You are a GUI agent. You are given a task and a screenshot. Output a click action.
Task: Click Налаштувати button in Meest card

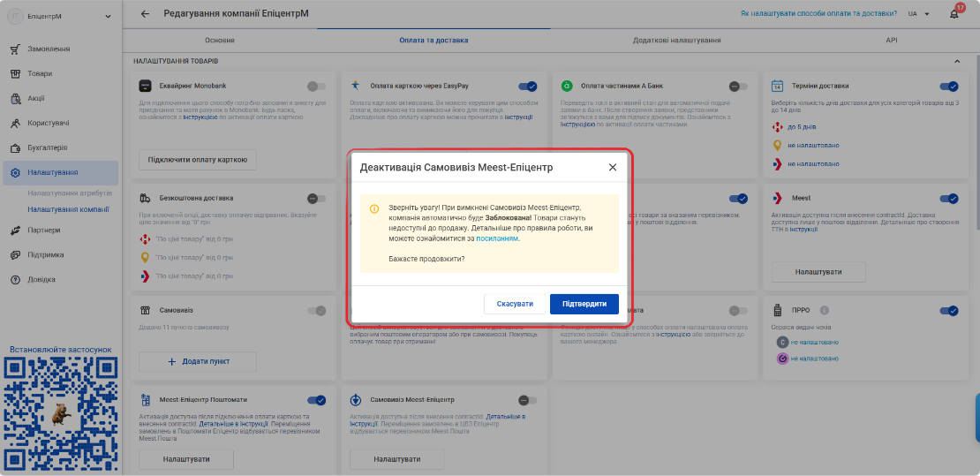pyautogui.click(x=818, y=272)
